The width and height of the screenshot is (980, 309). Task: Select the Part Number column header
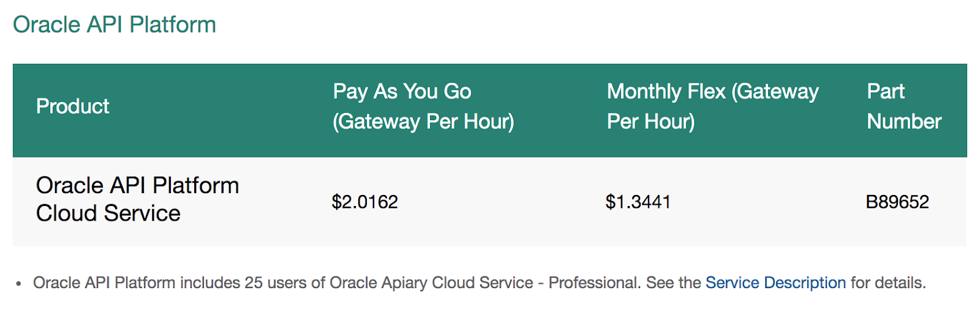point(904,106)
